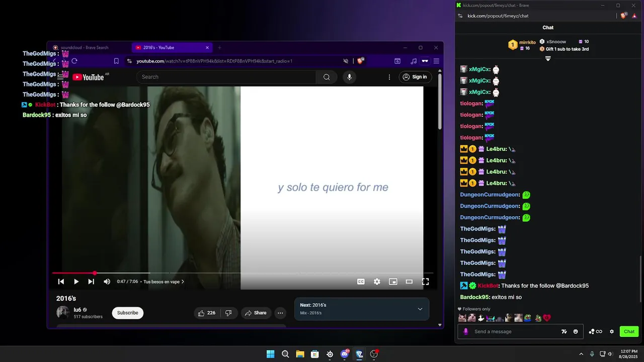644x362 pixels.
Task: Skip to previous video in player
Action: point(61,282)
